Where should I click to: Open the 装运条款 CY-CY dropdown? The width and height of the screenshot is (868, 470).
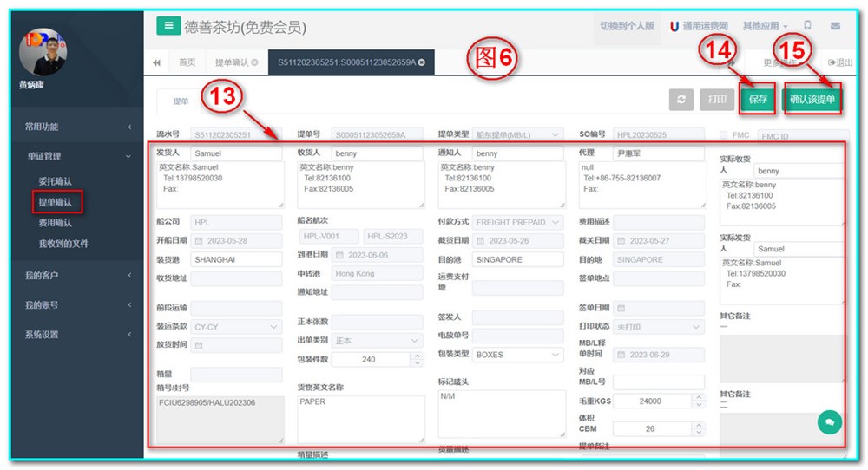pyautogui.click(x=236, y=327)
